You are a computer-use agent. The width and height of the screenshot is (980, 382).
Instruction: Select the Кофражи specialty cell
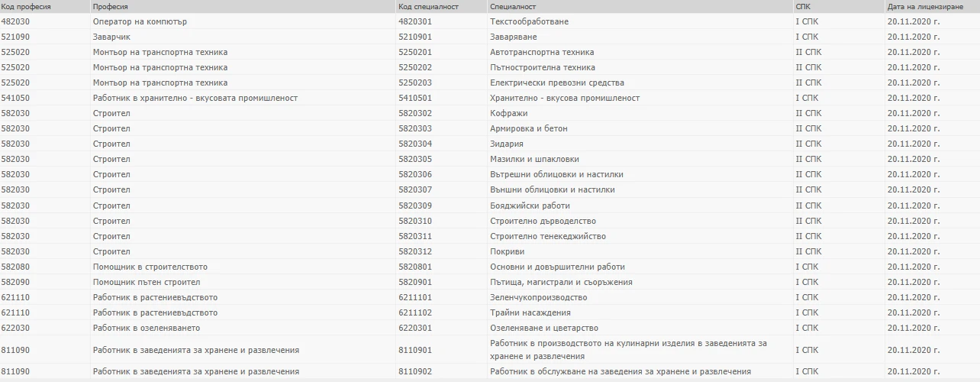508,113
